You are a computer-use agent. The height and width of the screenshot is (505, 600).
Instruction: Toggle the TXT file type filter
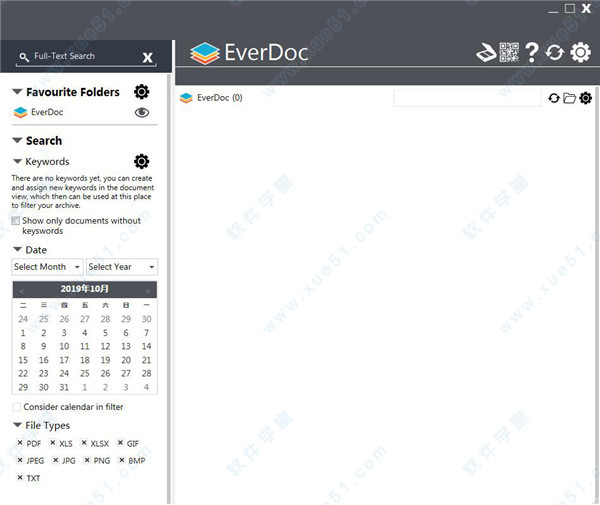(20, 477)
